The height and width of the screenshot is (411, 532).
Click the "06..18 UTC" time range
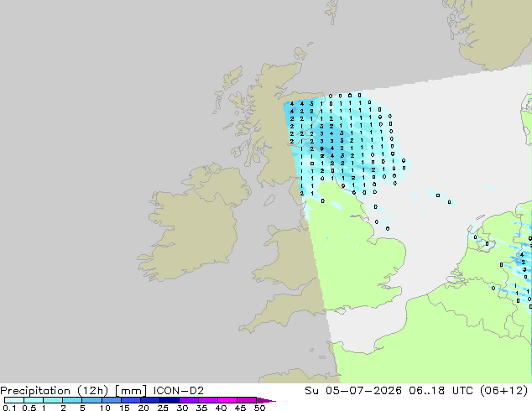click(x=441, y=391)
